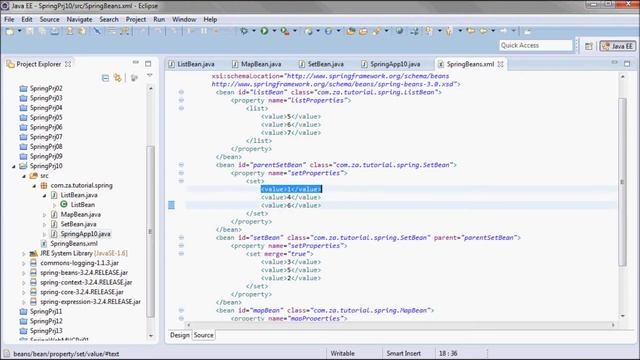Toggle fold for the <list> element
The image size is (640, 360).
coord(181,108)
